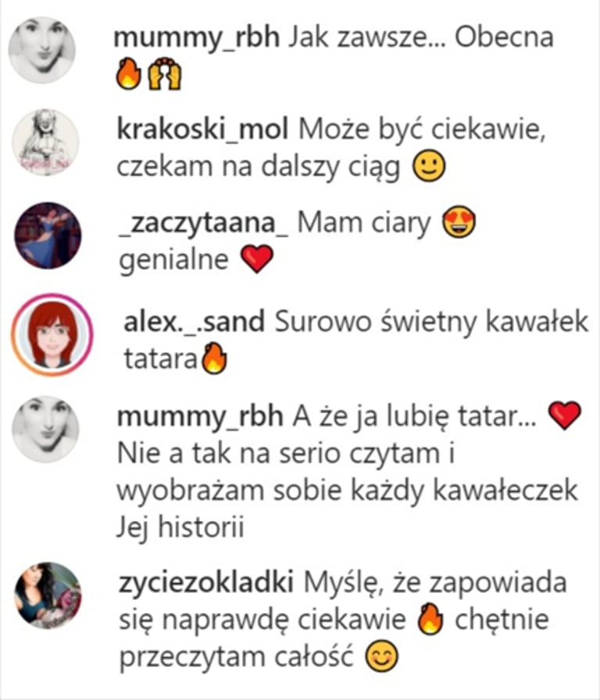This screenshot has width=600, height=700.
Task: Open first mummy_rbh profile picture
Action: [42, 50]
